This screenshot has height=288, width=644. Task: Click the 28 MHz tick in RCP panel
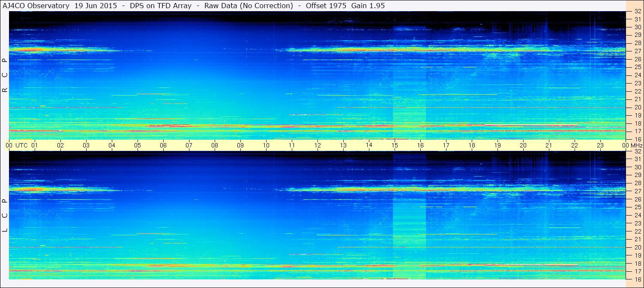(x=638, y=43)
